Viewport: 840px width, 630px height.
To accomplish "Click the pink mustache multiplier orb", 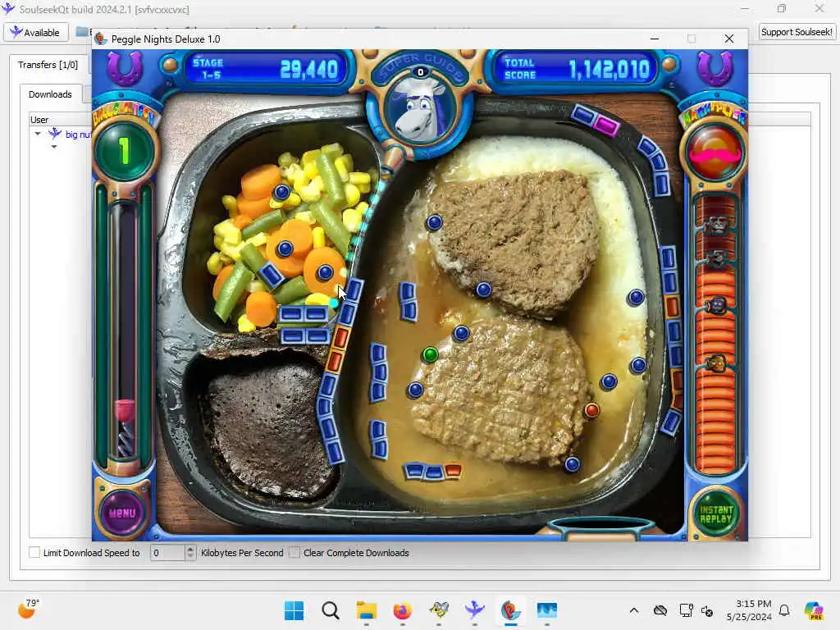I will [714, 152].
